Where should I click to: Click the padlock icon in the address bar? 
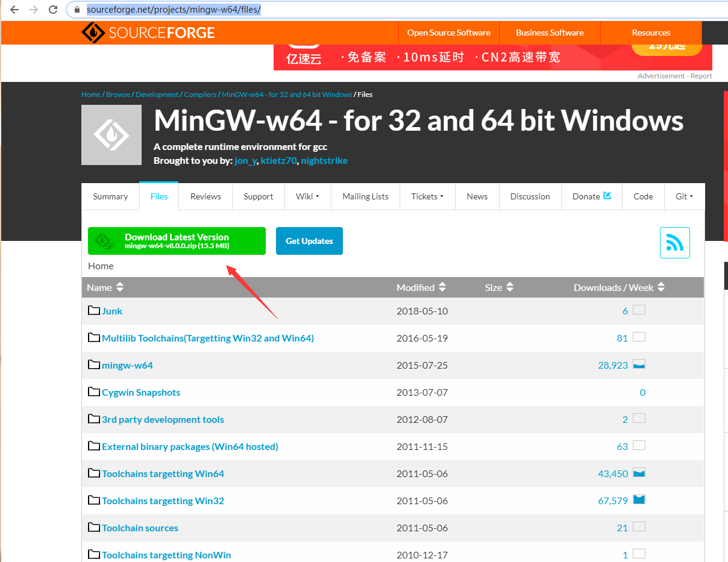point(76,10)
